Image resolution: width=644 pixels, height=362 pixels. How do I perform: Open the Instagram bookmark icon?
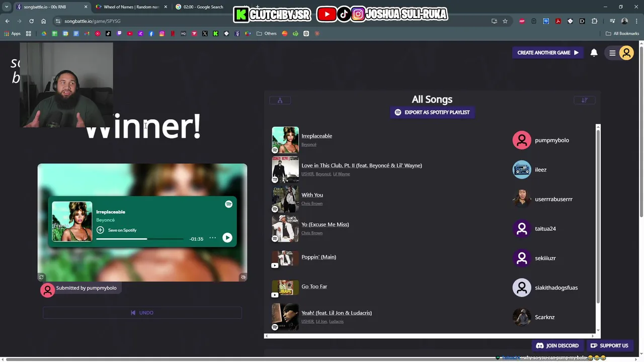162,34
